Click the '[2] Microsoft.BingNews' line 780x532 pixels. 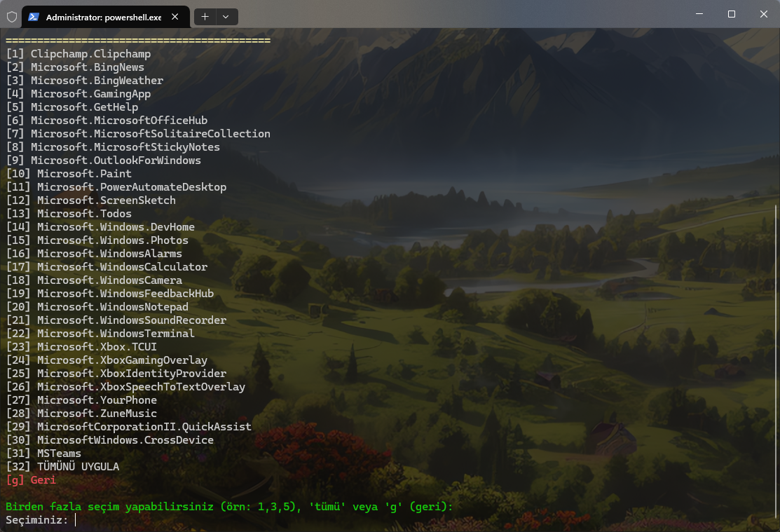click(75, 67)
